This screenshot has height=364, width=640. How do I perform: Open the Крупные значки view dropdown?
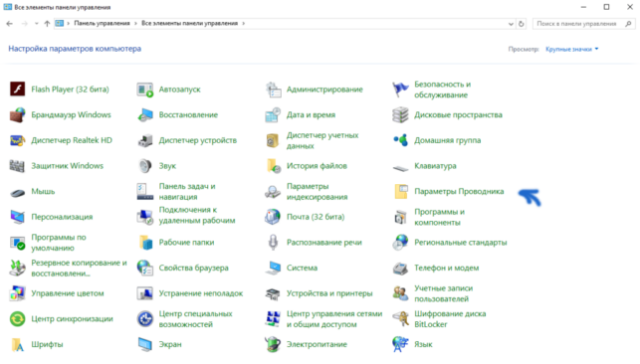(x=572, y=50)
